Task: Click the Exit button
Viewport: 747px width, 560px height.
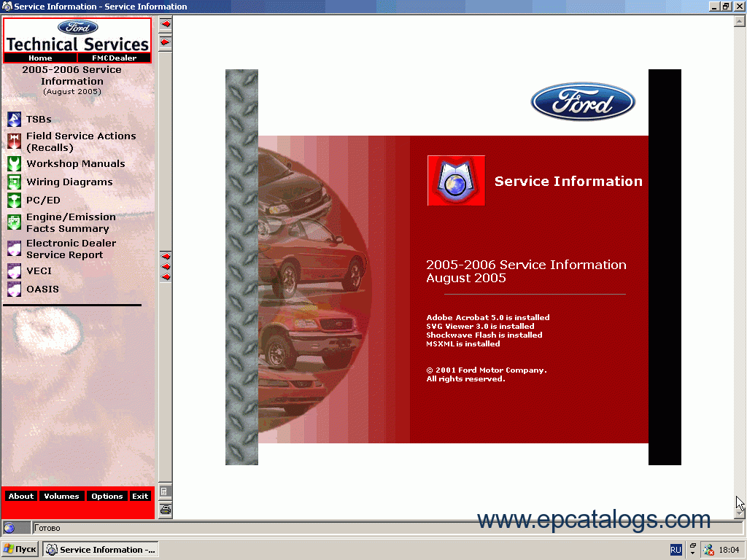Action: (140, 496)
